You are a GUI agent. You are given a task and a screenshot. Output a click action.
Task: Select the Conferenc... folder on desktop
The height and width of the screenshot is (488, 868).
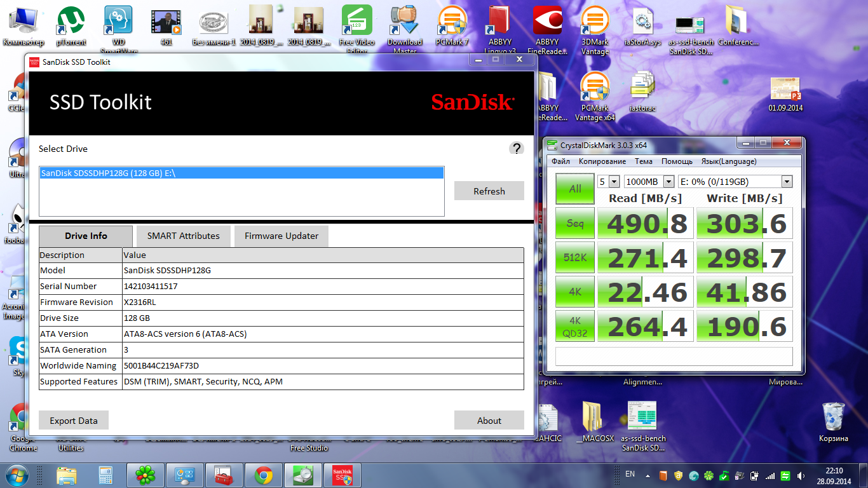point(738,26)
